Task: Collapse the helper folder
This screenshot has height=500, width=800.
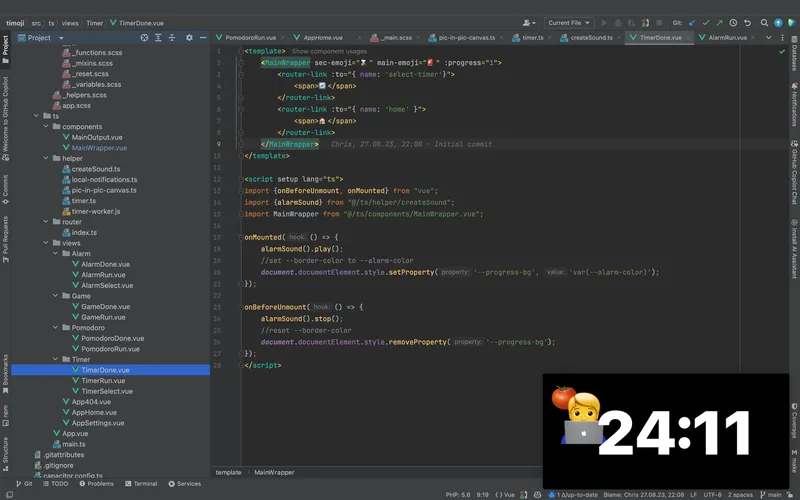Action: 46,158
